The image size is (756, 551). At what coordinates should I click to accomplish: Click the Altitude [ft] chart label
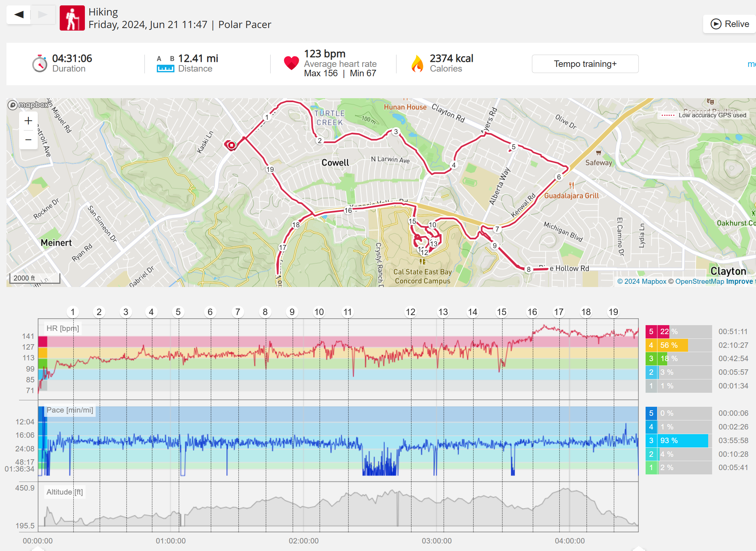[x=64, y=492]
